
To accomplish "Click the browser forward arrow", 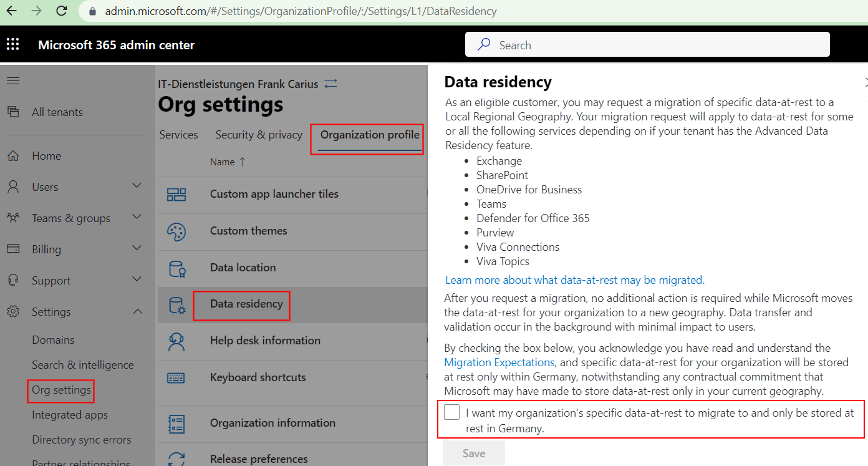I will [36, 11].
